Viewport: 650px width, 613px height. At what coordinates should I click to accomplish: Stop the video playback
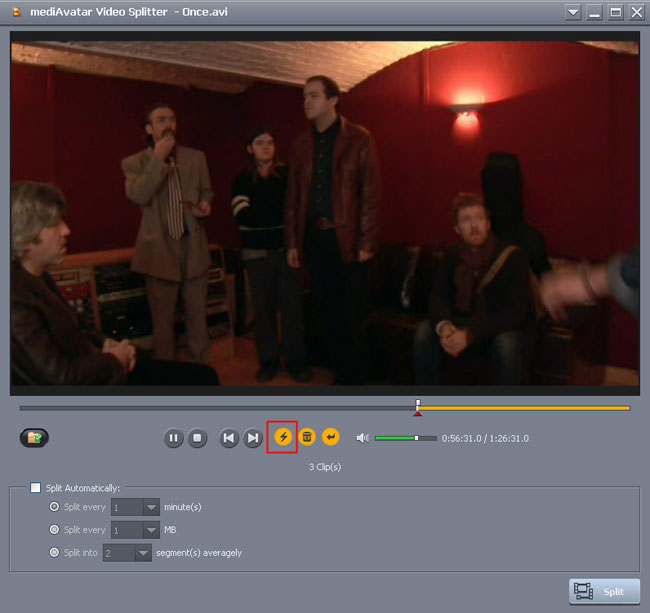(197, 438)
